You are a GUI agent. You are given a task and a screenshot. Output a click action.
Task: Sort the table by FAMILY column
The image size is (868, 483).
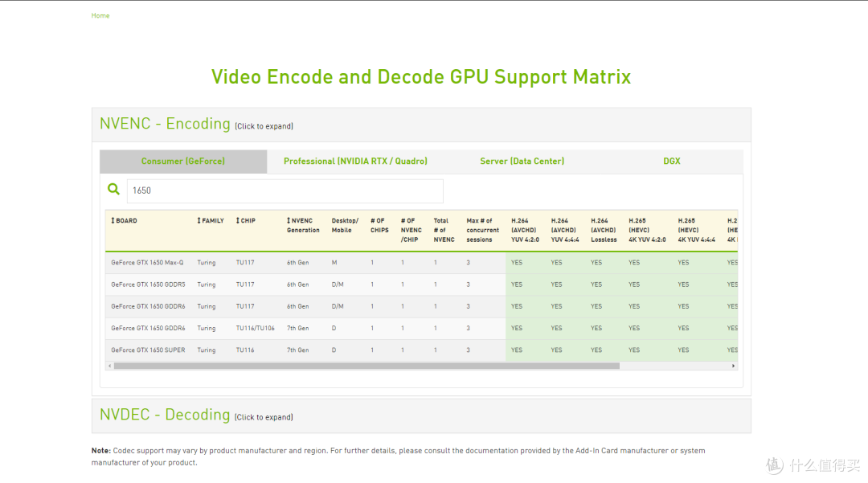(x=210, y=219)
